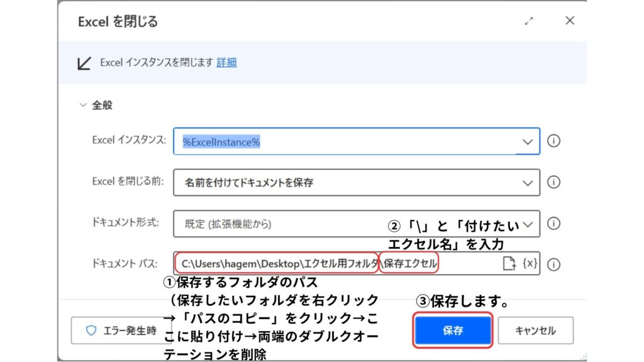
Task: Click the %ExcelInstance% text field
Action: tap(346, 142)
